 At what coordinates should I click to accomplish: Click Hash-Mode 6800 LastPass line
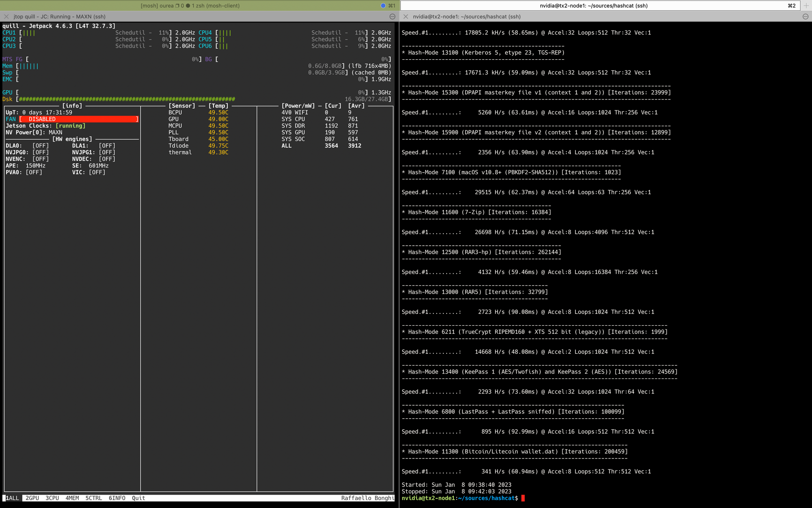513,412
